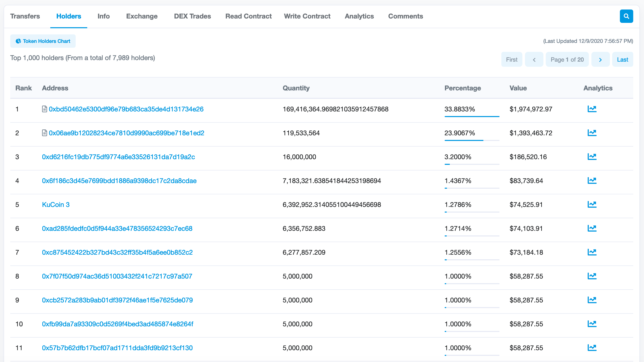Viewport: 644px width, 362px height.
Task: Go to previous page with left chevron
Action: tap(534, 60)
